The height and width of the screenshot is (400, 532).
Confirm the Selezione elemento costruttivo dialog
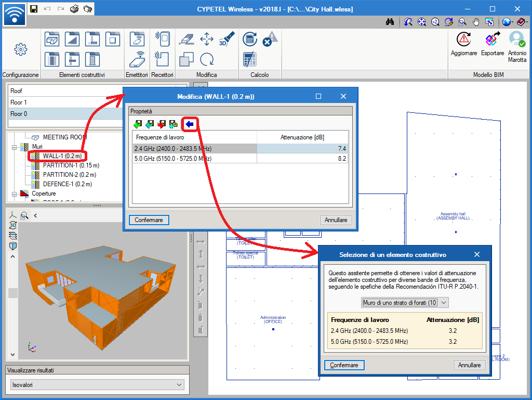tap(344, 365)
